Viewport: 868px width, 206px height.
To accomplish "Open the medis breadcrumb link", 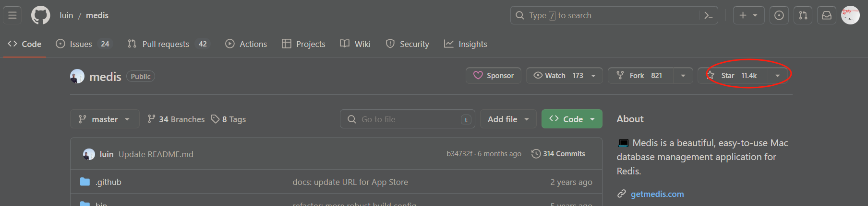I will click(x=97, y=15).
